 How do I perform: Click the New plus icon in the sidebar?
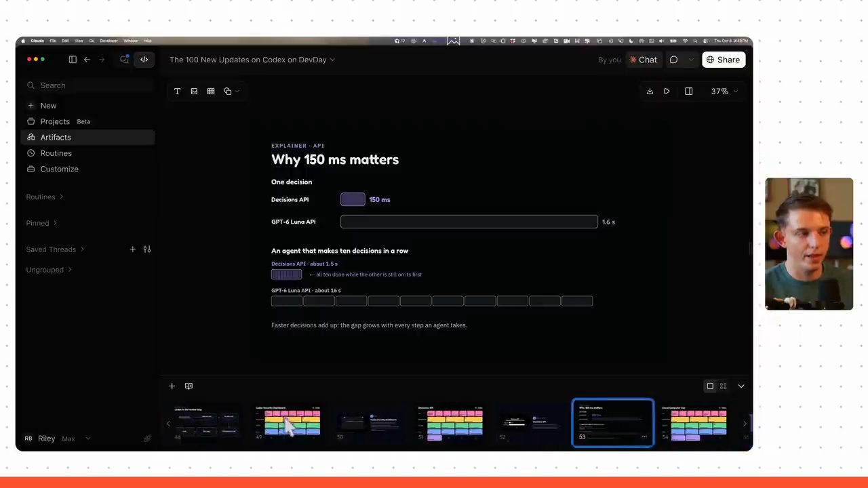(31, 106)
